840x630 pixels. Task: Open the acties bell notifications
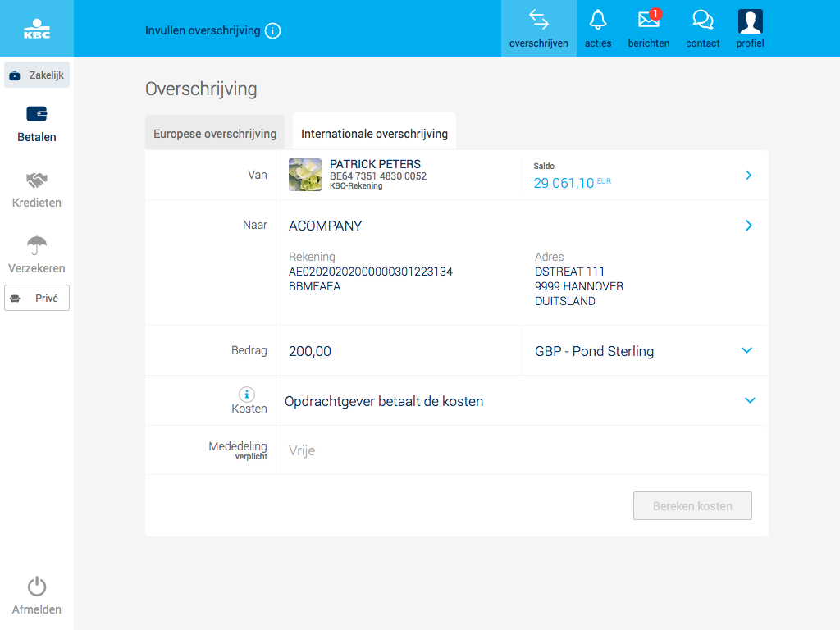point(598,29)
